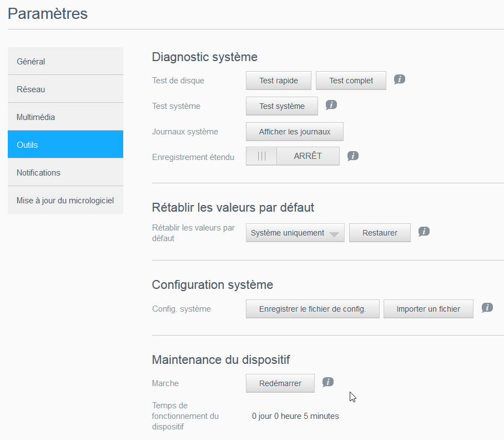Select the Outils tab
The image size is (504, 440).
(x=65, y=144)
